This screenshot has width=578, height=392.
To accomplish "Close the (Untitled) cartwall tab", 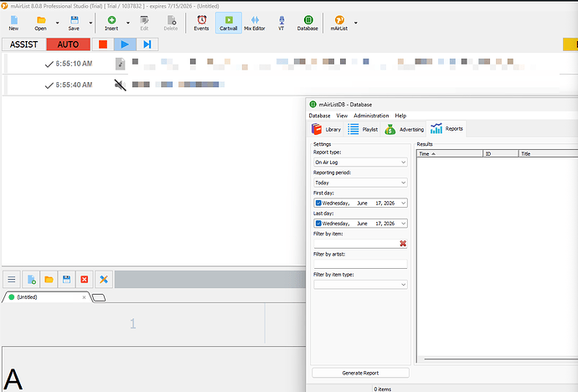I will 84,297.
